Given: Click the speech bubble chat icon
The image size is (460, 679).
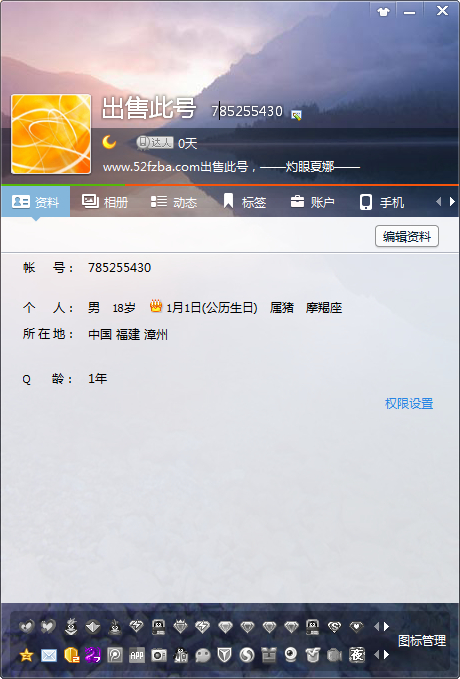Looking at the screenshot, I should pos(203,655).
